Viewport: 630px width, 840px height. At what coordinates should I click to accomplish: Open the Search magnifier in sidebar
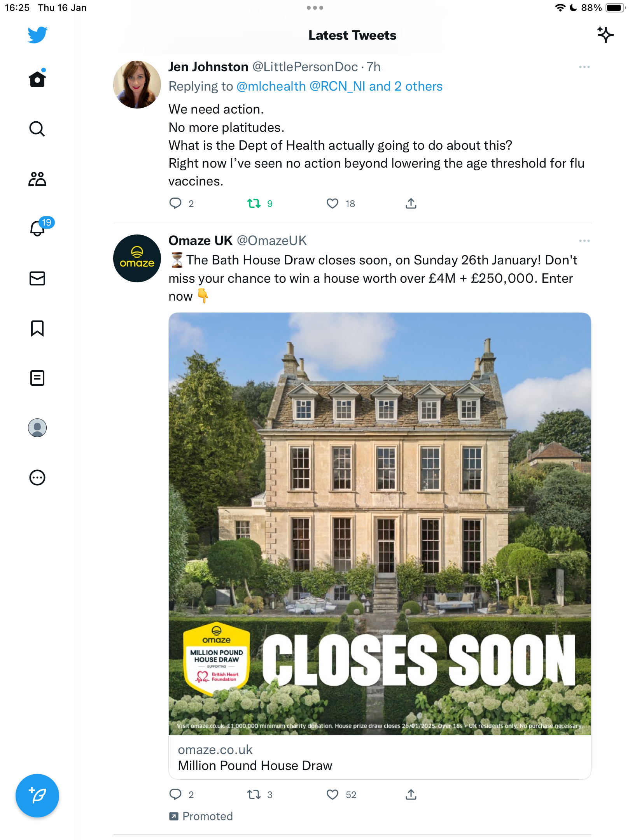[37, 129]
